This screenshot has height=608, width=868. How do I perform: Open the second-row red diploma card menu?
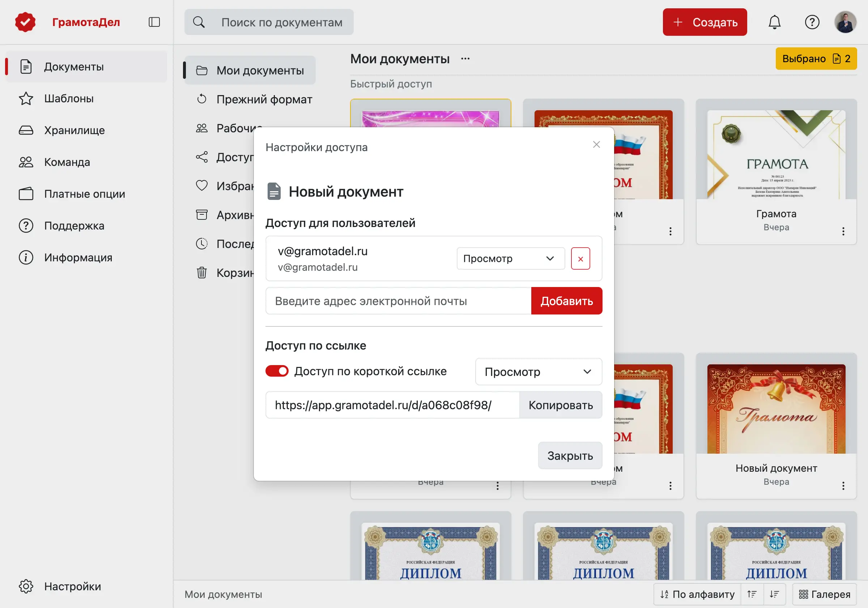[670, 485]
